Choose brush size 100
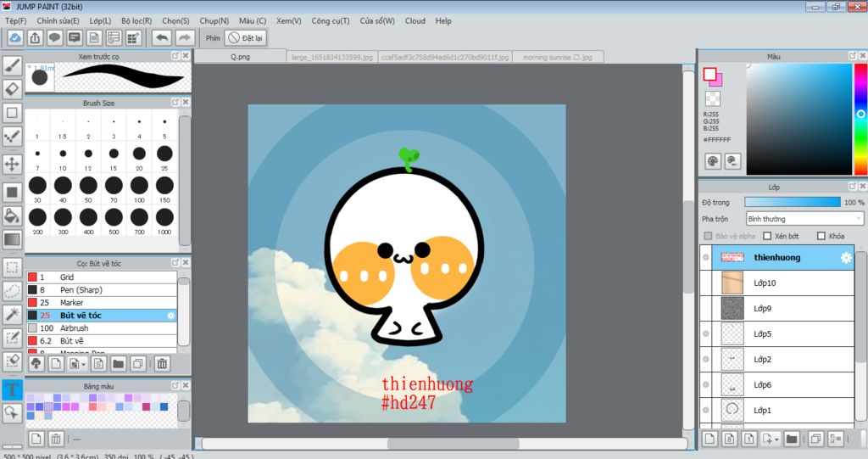 [139, 189]
